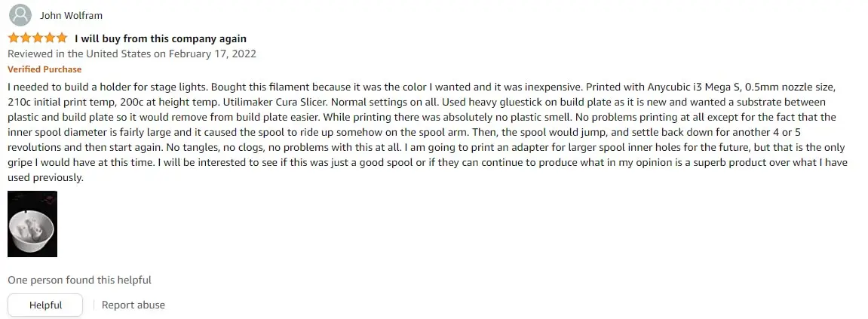Click John Wolfram's profile avatar icon
This screenshot has width=868, height=319.
[x=20, y=15]
